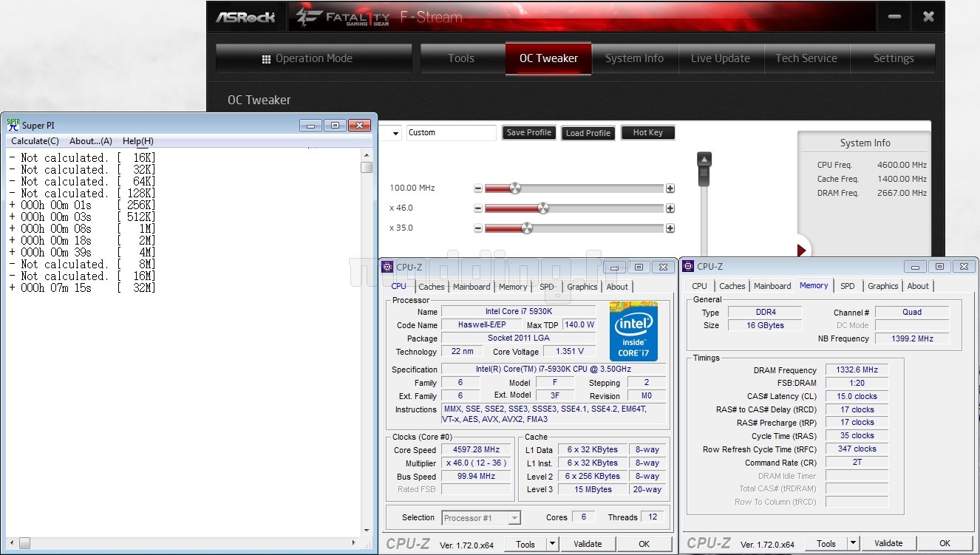This screenshot has width=980, height=555.
Task: Click the Save Profile button
Action: point(529,132)
